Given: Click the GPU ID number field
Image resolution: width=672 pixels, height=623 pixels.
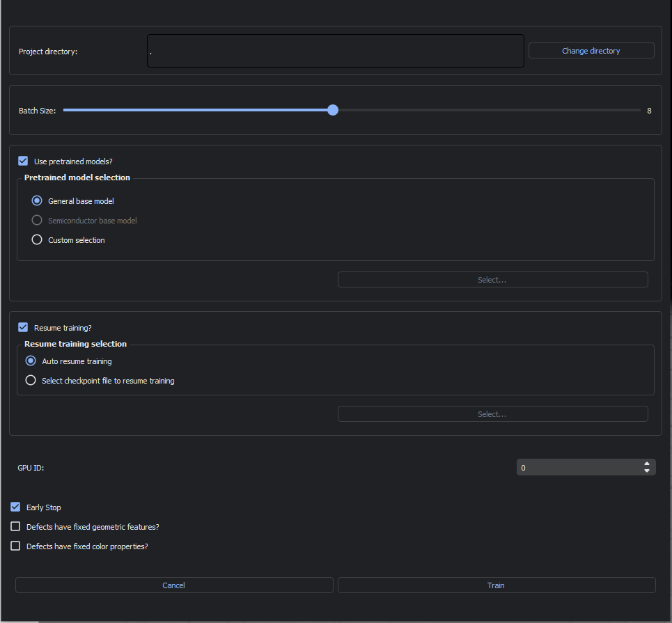Looking at the screenshot, I should pos(578,468).
